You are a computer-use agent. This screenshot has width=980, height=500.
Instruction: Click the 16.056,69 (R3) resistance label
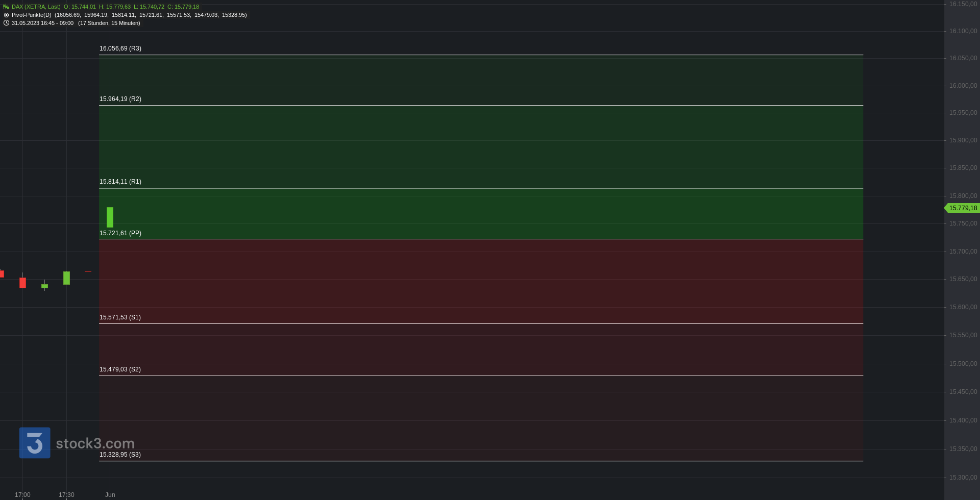tap(120, 48)
